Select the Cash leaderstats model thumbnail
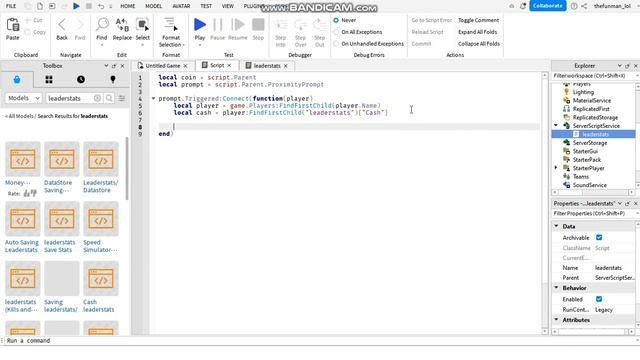This screenshot has height=360, width=640. click(100, 278)
